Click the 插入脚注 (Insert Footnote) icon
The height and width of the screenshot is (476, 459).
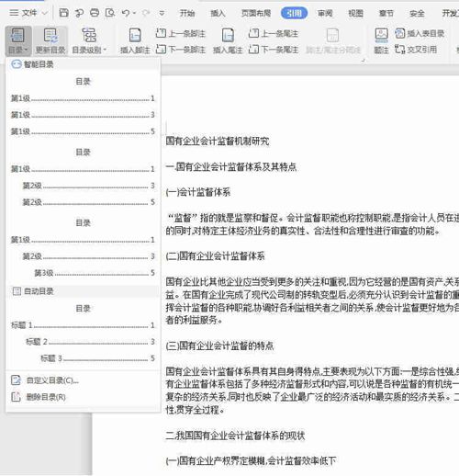(135, 35)
